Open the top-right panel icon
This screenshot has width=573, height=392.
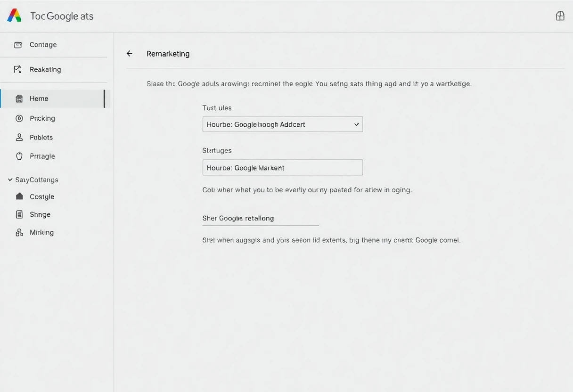560,16
